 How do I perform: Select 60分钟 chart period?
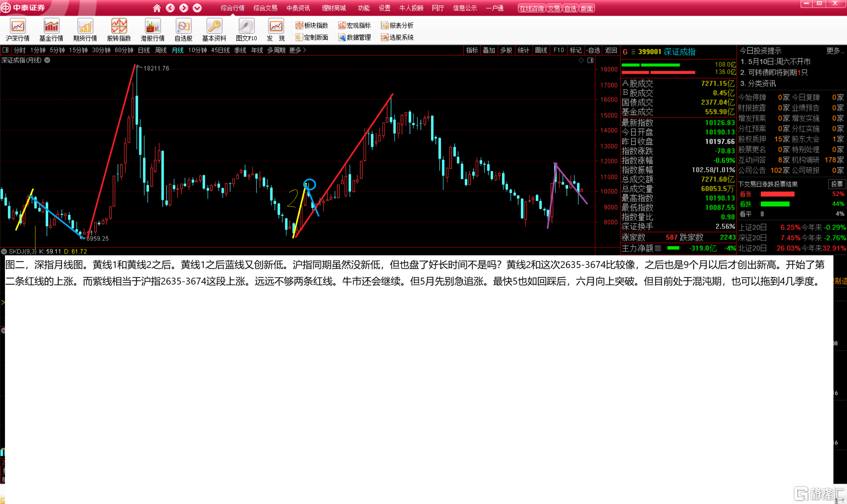click(x=124, y=50)
